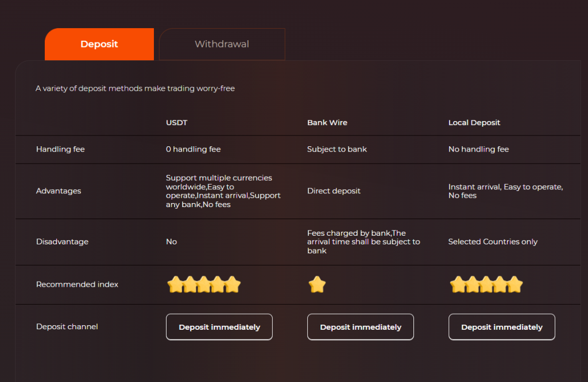Switch to the Withdrawal tab
The image size is (588, 382).
click(222, 44)
